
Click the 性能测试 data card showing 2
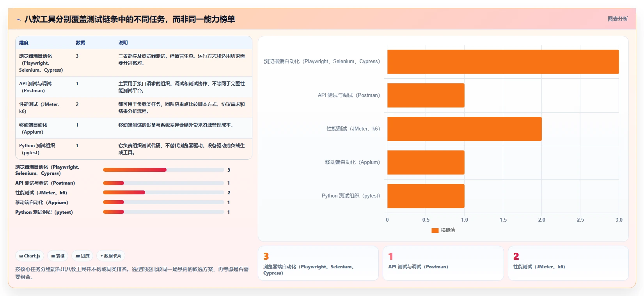click(x=568, y=263)
